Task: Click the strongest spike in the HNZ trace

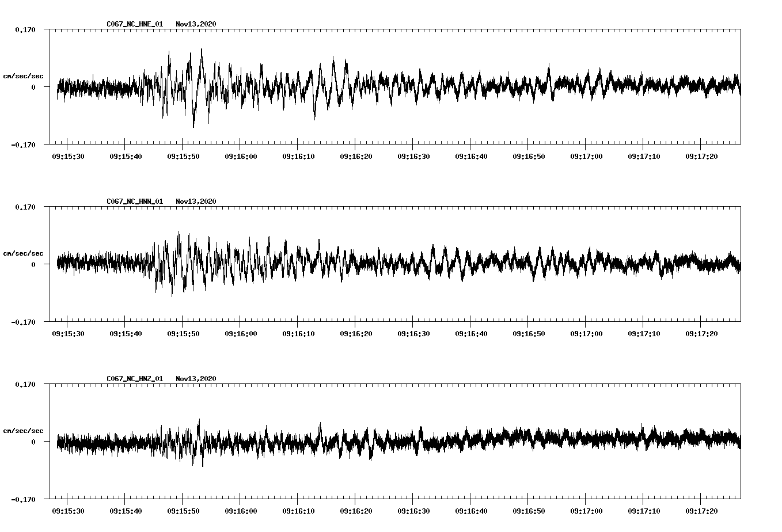Action: click(199, 419)
